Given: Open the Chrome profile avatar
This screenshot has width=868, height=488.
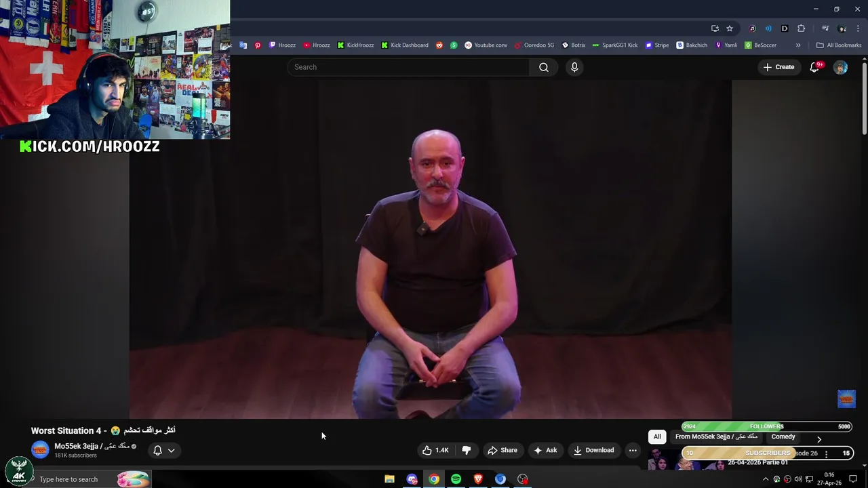Looking at the screenshot, I should pos(842,28).
